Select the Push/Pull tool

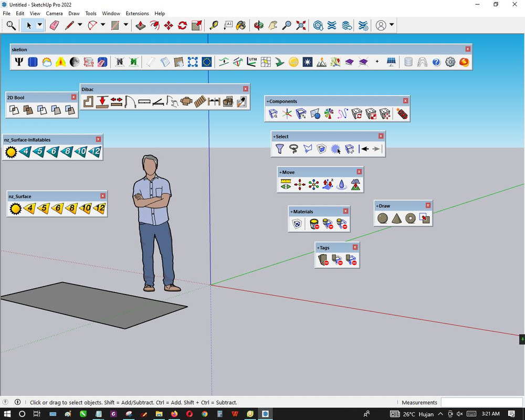(141, 25)
